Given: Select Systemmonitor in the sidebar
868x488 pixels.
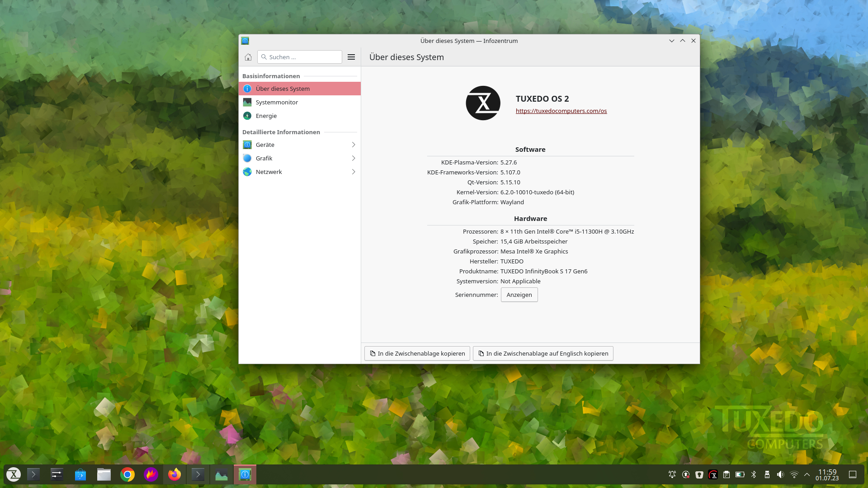Looking at the screenshot, I should tap(277, 102).
